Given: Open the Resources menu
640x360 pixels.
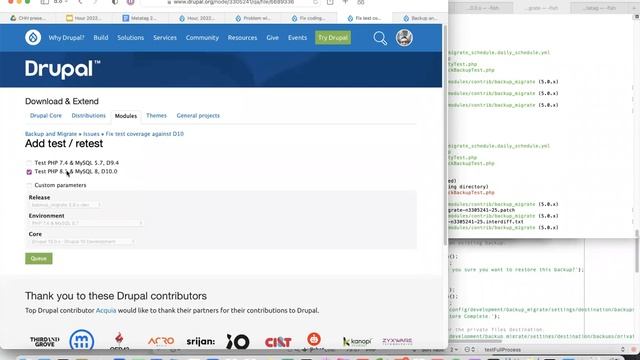Looking at the screenshot, I should (x=242, y=38).
